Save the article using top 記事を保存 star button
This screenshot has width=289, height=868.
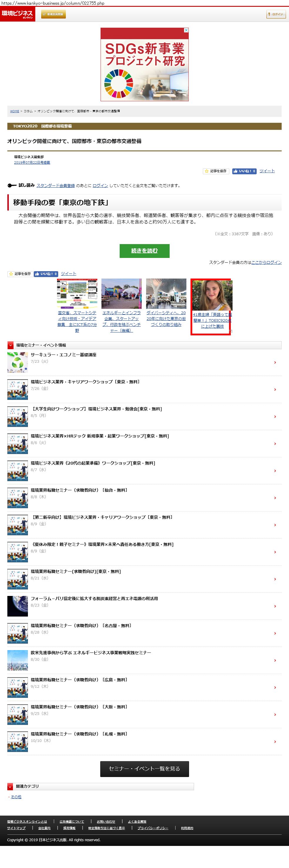pyautogui.click(x=216, y=171)
